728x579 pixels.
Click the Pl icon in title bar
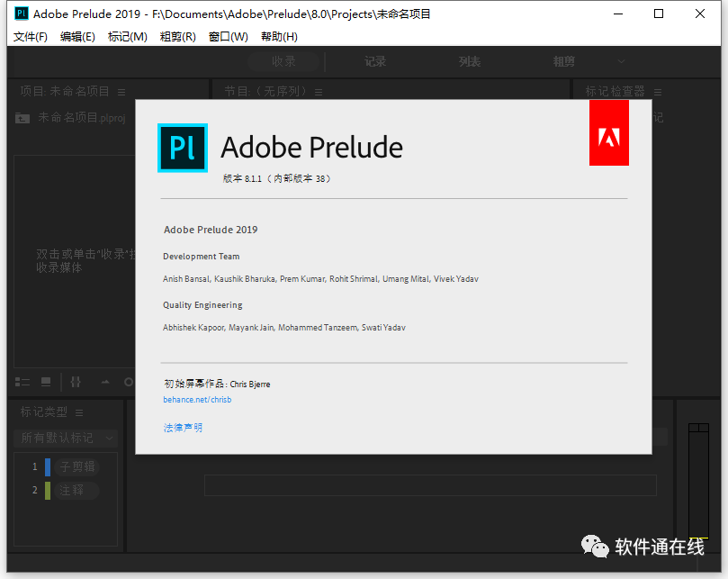pos(22,14)
